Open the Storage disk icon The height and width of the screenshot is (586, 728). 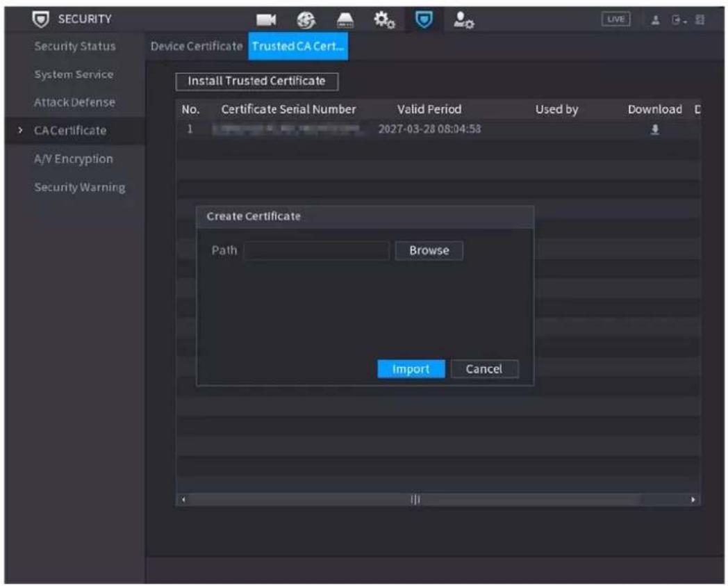point(345,19)
